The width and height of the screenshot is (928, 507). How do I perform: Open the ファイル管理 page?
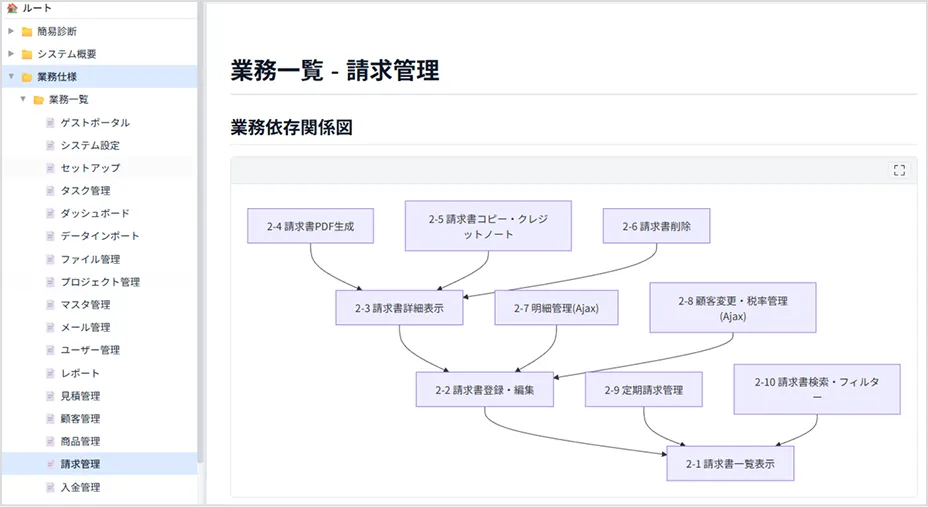click(90, 259)
